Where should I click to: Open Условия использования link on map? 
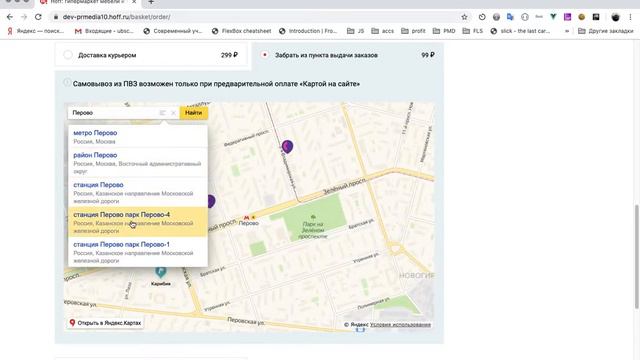[400, 325]
